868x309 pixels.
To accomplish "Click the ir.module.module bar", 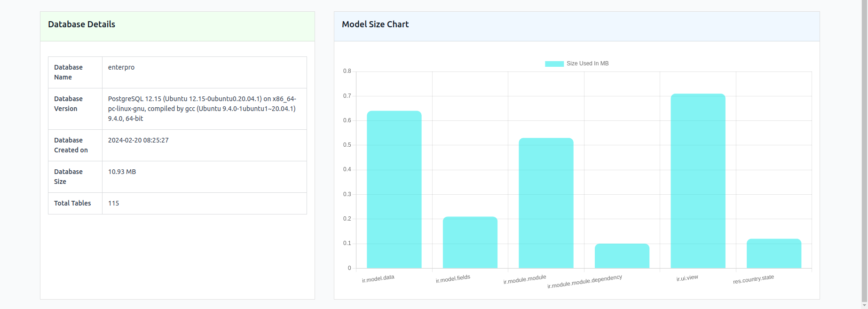I will pyautogui.click(x=546, y=203).
